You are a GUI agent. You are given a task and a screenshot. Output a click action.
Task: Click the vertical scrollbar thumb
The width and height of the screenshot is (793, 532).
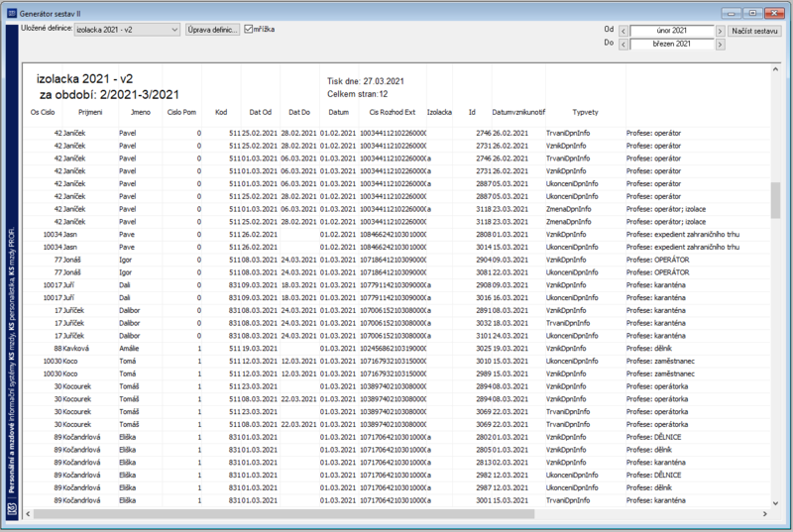[x=775, y=200]
